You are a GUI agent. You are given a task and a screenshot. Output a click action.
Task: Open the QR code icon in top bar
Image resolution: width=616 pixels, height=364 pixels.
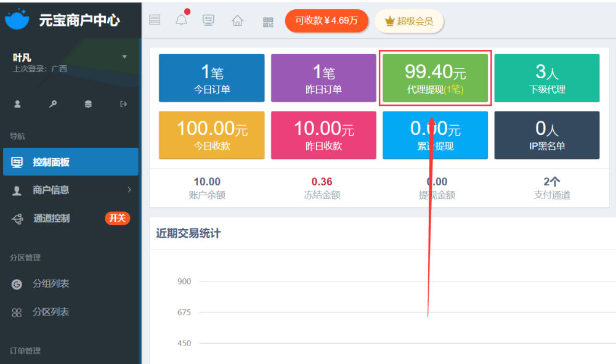pyautogui.click(x=268, y=22)
